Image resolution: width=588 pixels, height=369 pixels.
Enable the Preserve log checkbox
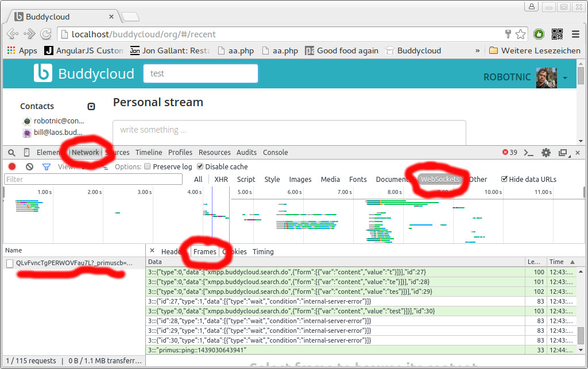pos(148,167)
